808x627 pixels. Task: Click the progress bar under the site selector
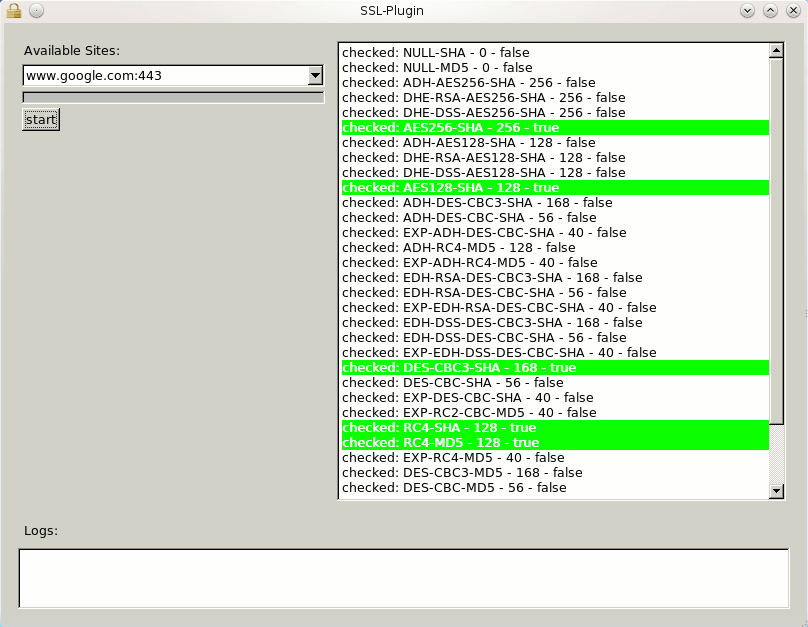pos(173,98)
